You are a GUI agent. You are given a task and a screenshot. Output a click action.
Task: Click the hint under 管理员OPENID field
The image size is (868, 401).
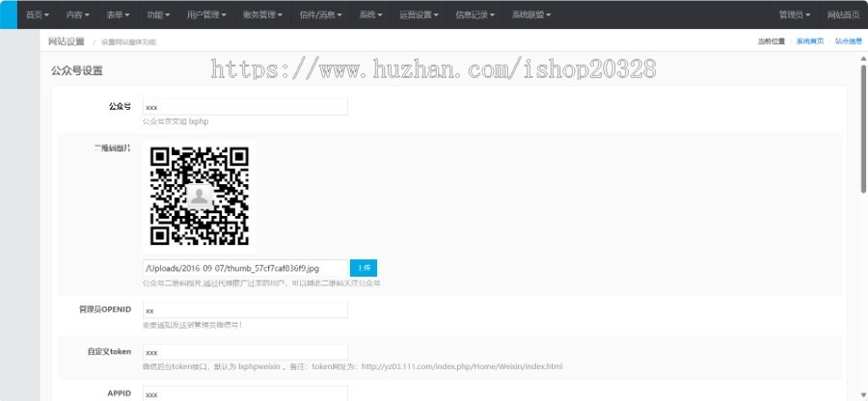[x=192, y=325]
